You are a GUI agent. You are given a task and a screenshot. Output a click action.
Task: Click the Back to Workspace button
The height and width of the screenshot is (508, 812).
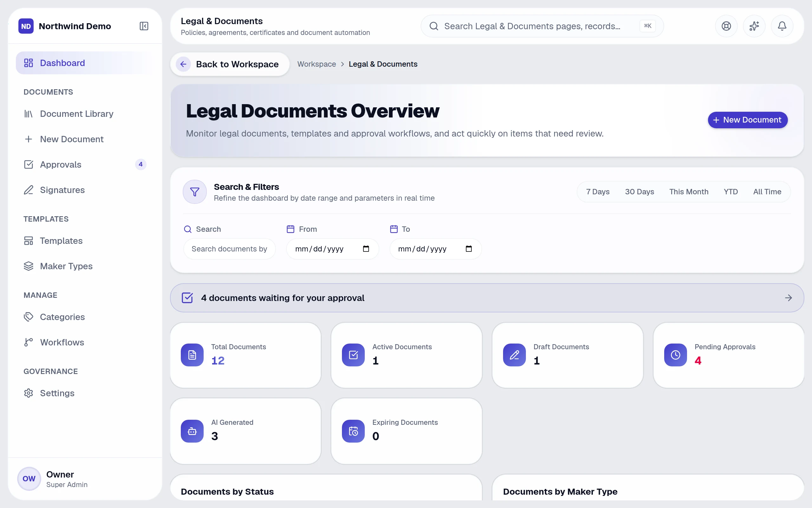[230, 64]
